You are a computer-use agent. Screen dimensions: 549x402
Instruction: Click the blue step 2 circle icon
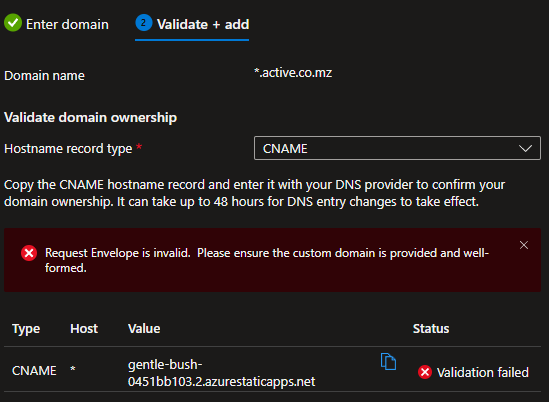pos(144,22)
